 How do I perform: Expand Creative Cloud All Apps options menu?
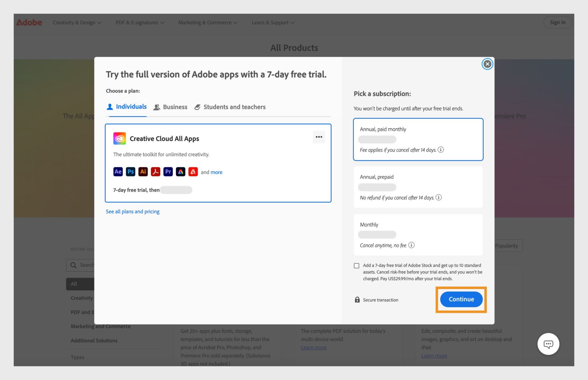tap(318, 137)
